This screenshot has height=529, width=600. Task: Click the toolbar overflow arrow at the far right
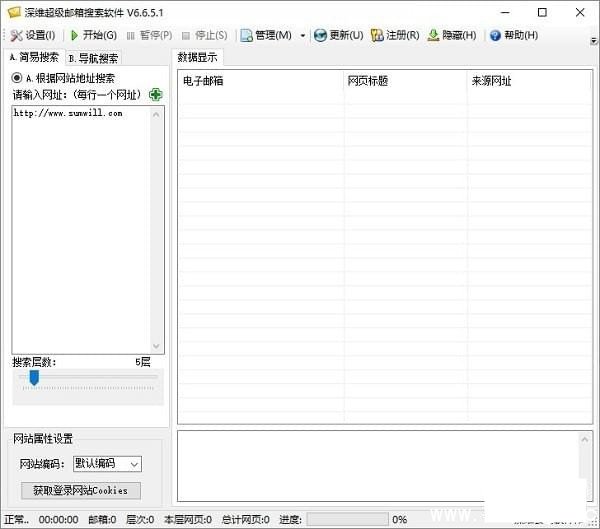coord(593,40)
